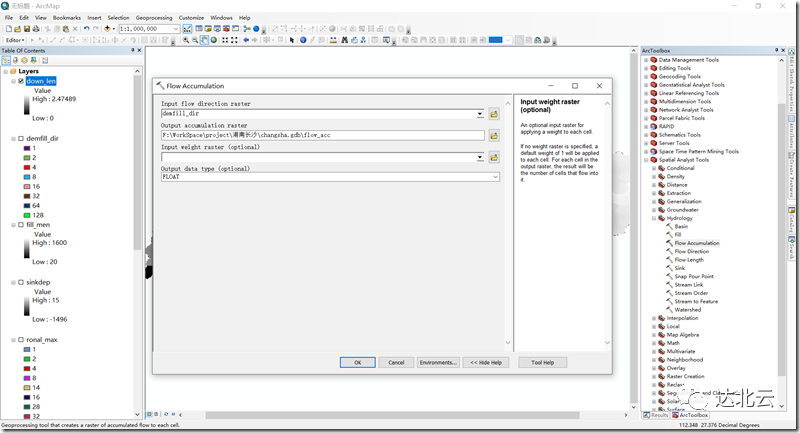Enable the fill_men layer checkbox
This screenshot has height=433, width=800.
pos(21,224)
